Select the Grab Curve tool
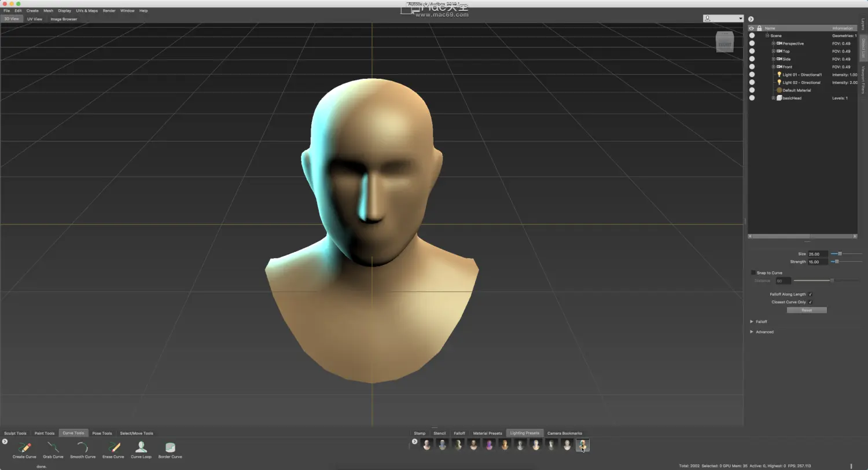This screenshot has width=868, height=470. (53, 447)
